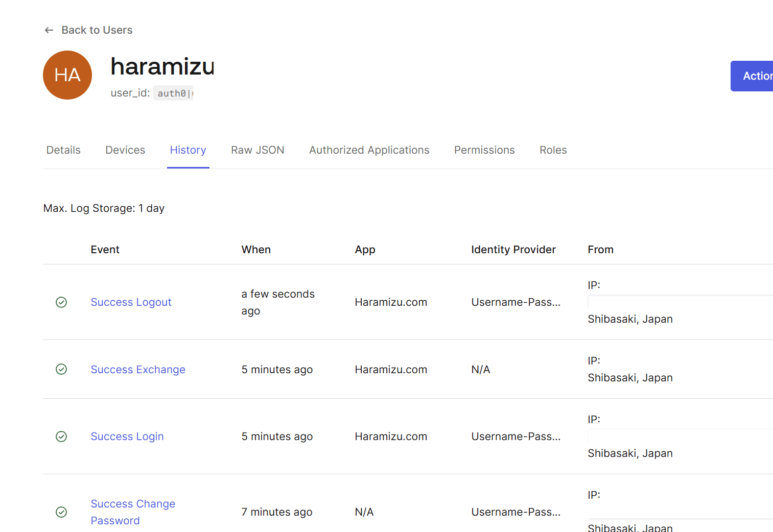The height and width of the screenshot is (532, 773).
Task: Click the HA user avatar
Action: click(67, 75)
